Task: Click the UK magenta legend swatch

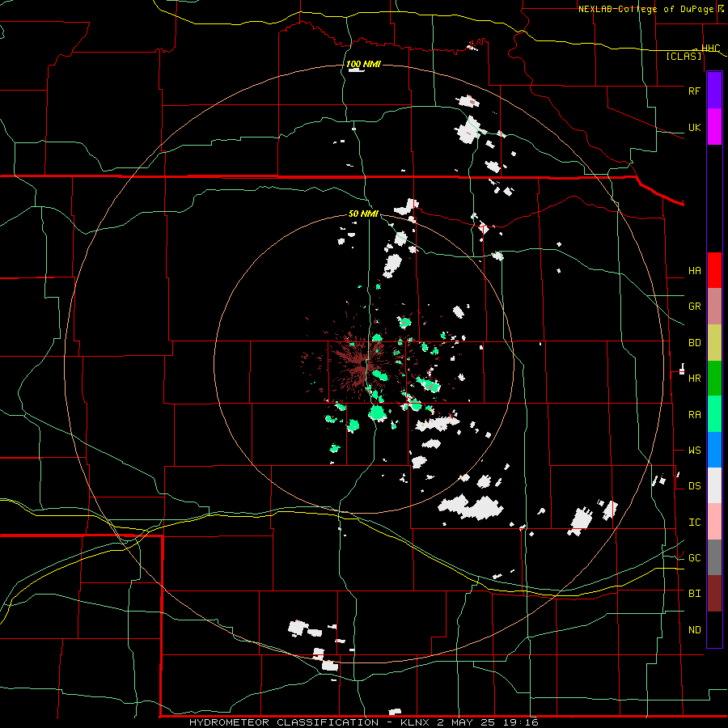Action: (714, 127)
